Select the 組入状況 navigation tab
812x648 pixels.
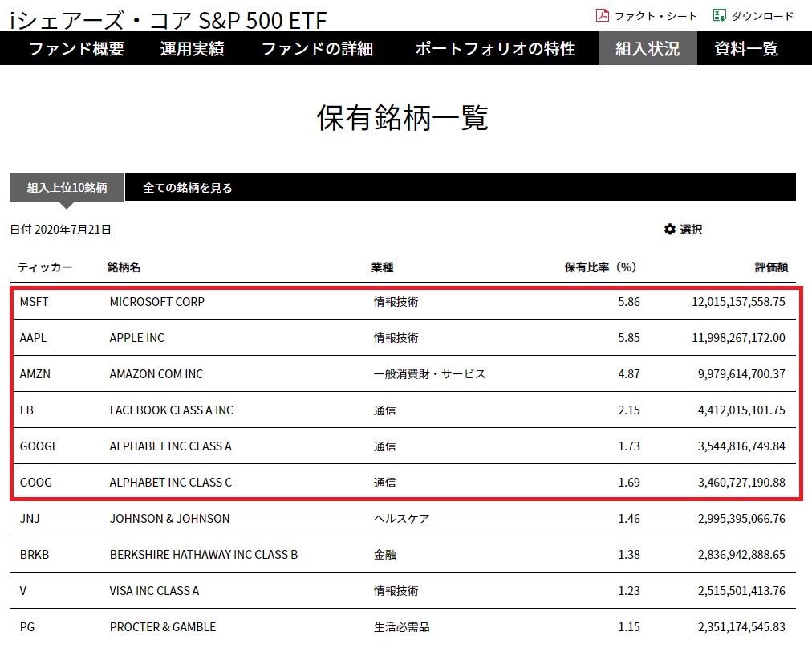point(648,48)
